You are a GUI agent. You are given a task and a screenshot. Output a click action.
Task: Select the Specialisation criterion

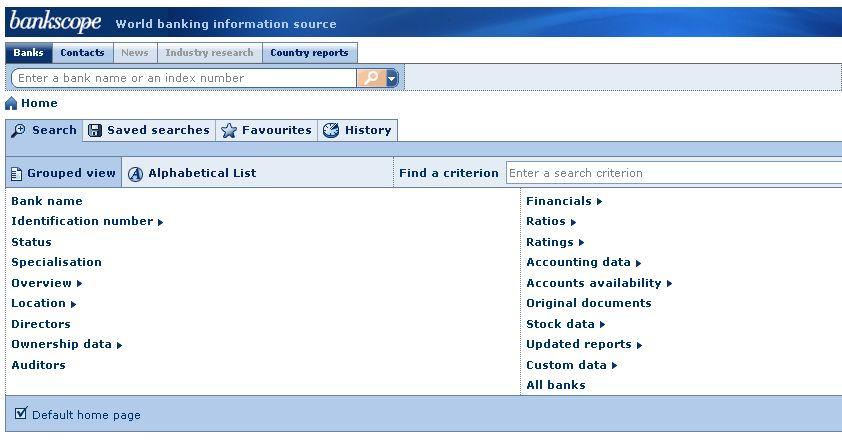click(56, 262)
